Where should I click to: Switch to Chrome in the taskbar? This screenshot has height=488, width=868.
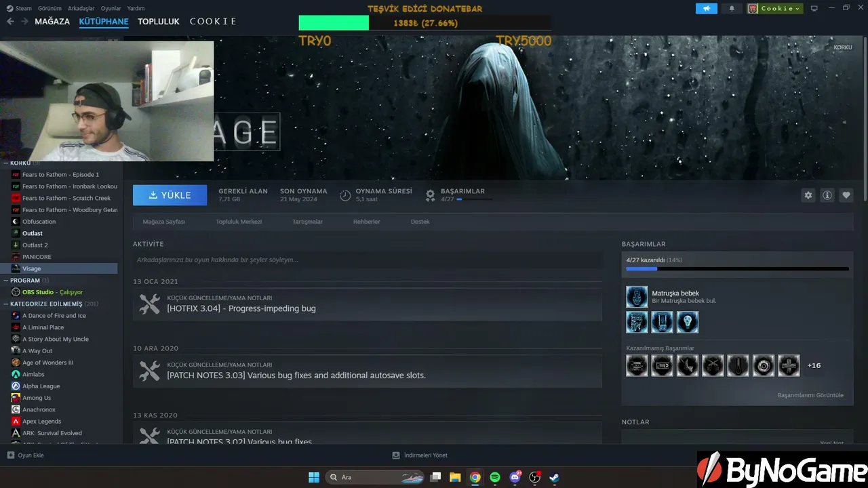coord(475,477)
